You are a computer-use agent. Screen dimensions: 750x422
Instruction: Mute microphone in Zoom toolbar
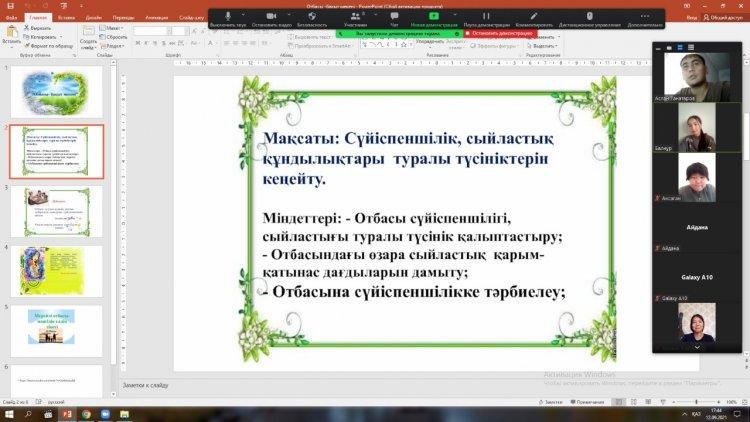pyautogui.click(x=228, y=18)
